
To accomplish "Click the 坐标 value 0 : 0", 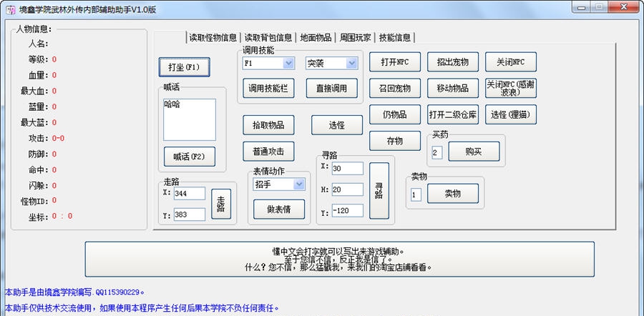I will click(x=62, y=217).
